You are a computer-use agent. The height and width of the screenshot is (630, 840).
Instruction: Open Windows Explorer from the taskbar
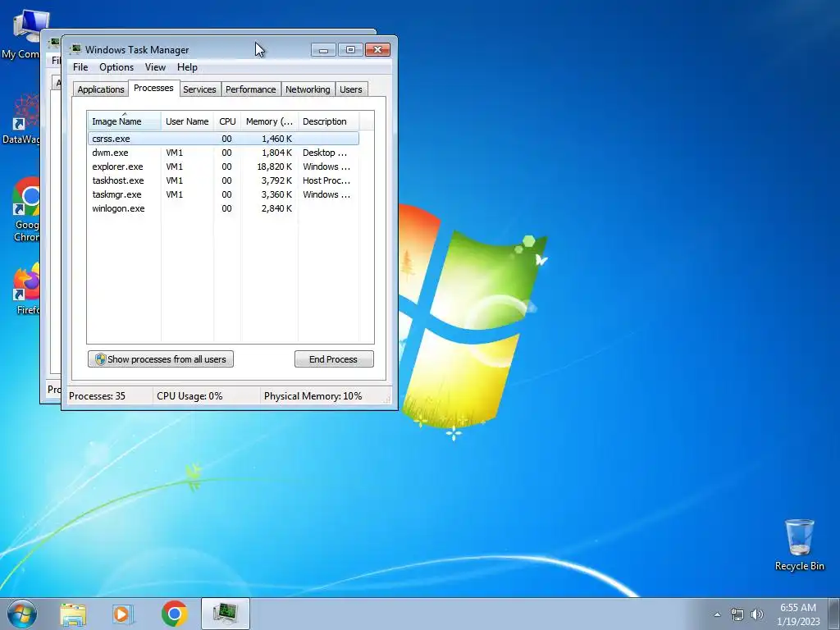[x=73, y=614]
